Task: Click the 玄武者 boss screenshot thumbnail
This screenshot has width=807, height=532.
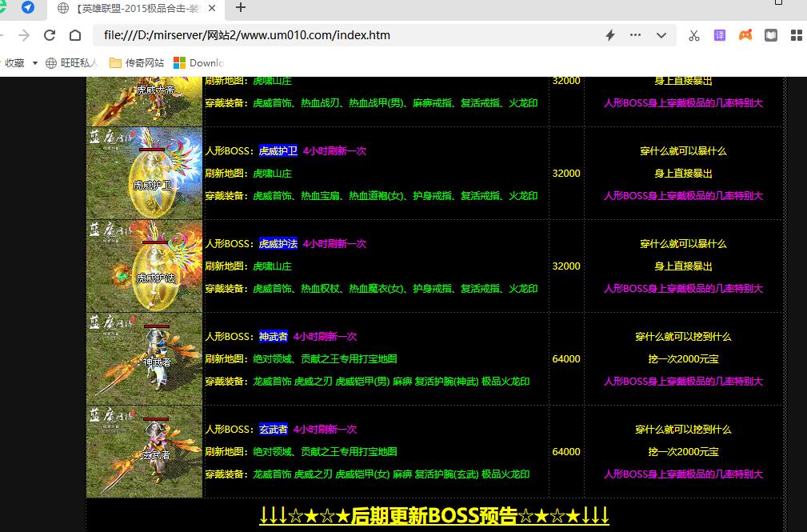Action: click(x=145, y=452)
